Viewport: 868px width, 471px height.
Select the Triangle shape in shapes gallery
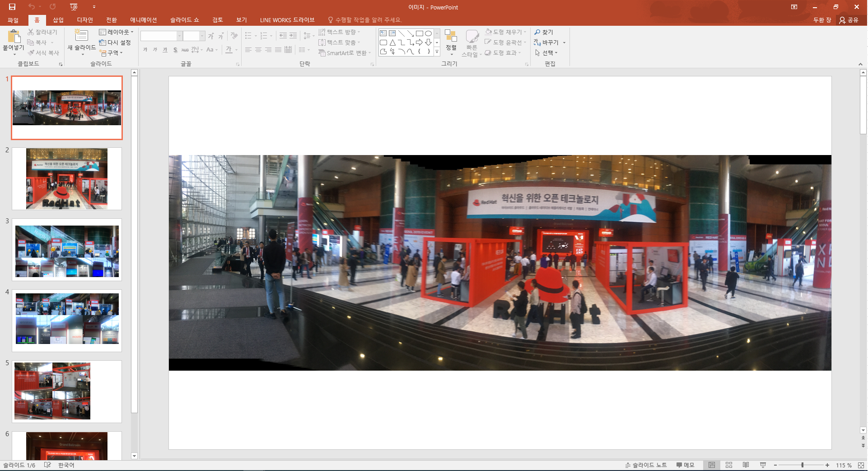tap(392, 42)
